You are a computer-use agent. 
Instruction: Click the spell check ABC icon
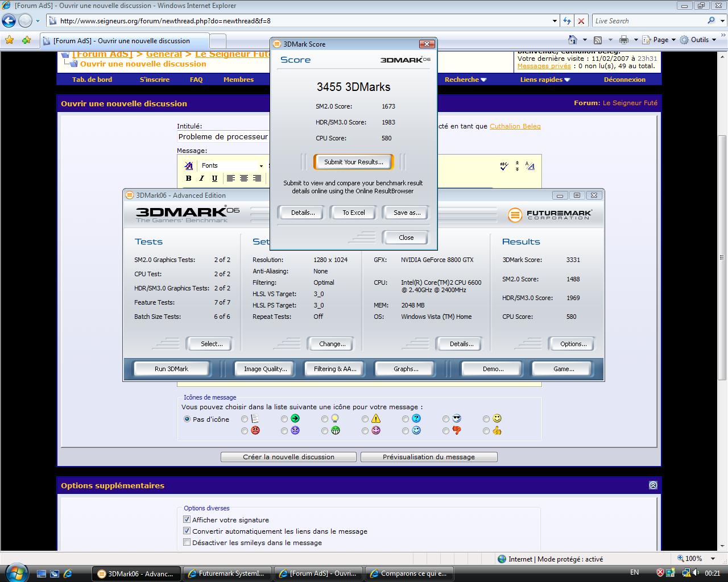pyautogui.click(x=504, y=166)
